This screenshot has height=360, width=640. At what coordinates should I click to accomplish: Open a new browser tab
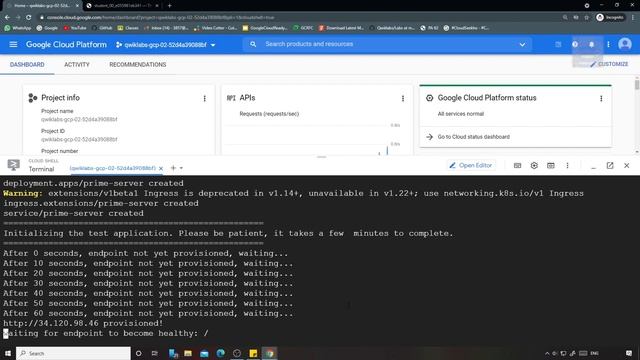tap(169, 6)
